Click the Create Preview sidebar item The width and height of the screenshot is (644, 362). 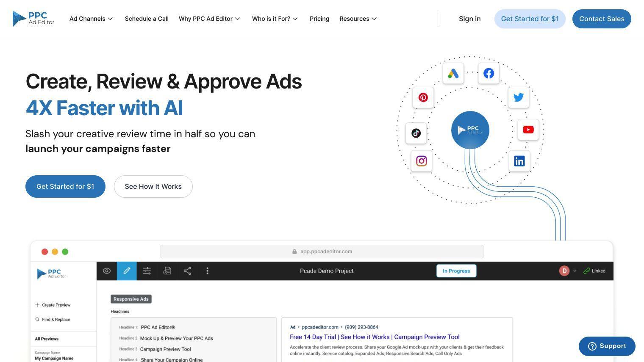pyautogui.click(x=53, y=305)
